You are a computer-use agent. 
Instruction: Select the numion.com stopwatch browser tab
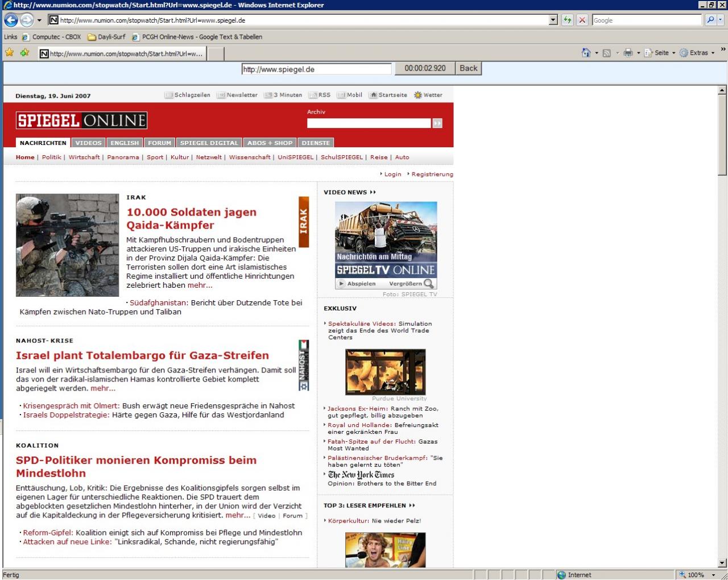tap(121, 54)
